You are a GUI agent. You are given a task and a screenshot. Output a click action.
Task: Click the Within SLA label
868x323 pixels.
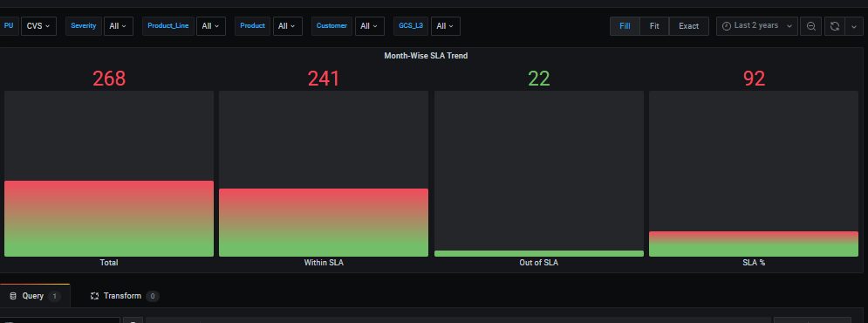(324, 263)
